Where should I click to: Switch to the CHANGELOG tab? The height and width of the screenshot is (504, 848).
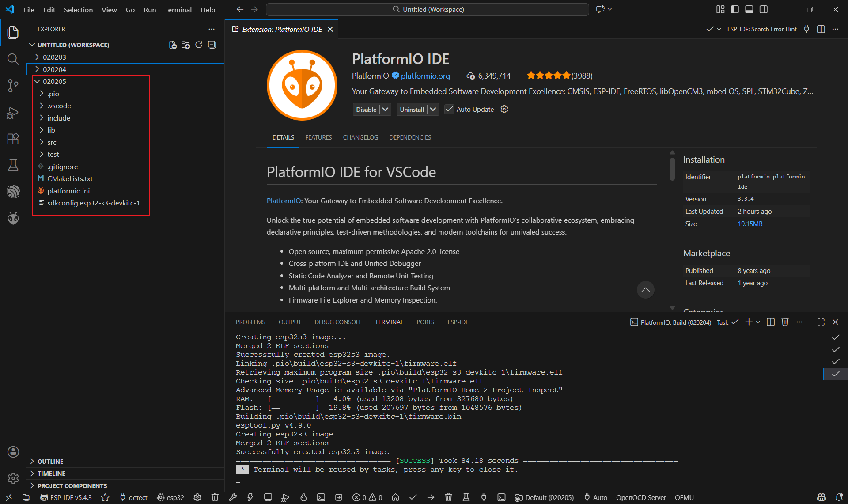pyautogui.click(x=360, y=137)
